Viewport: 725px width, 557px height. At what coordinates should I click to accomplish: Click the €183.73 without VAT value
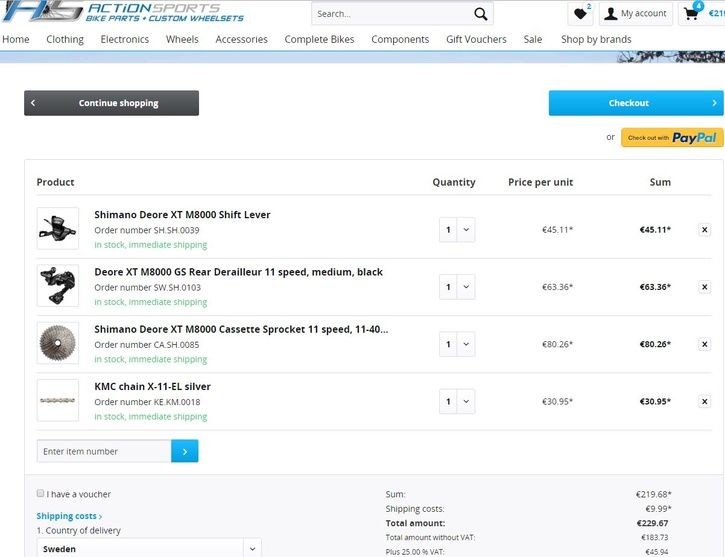(655, 538)
